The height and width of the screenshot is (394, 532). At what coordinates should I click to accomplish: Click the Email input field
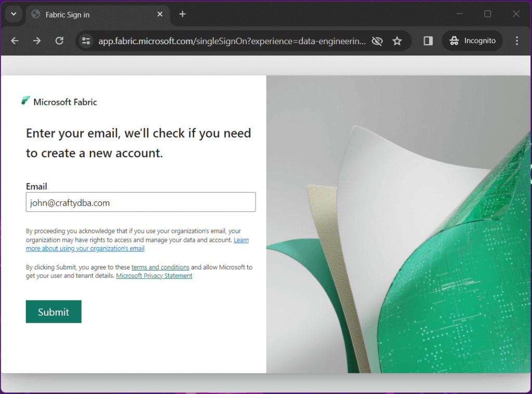(x=141, y=202)
